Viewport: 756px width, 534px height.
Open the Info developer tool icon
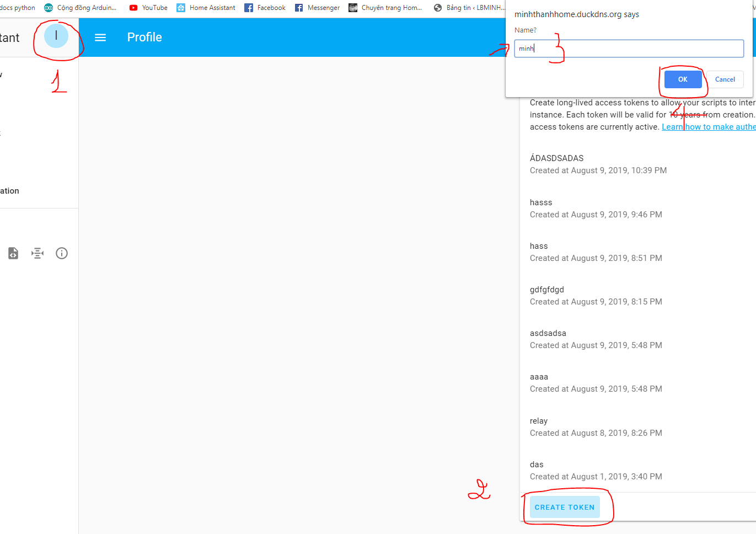[62, 253]
